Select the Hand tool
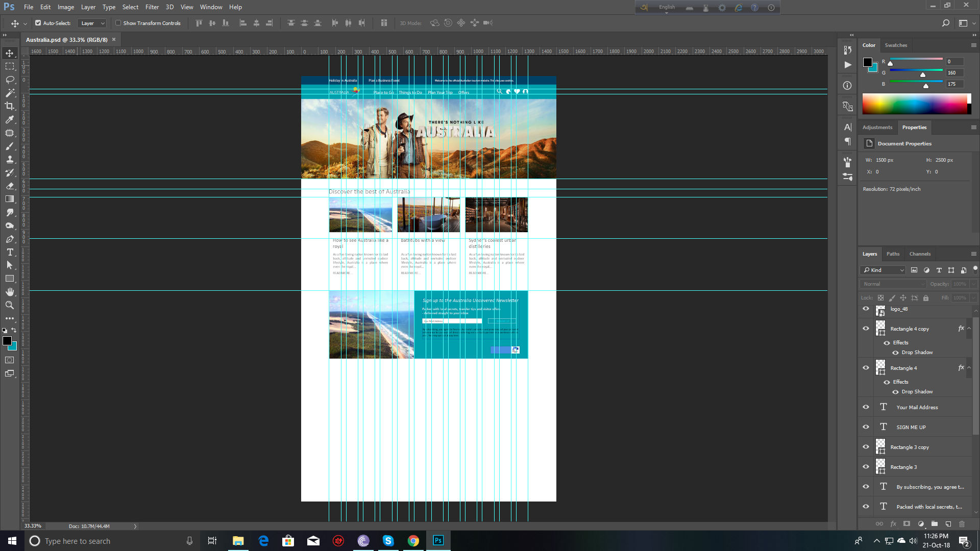980x551 pixels. coord(10,292)
